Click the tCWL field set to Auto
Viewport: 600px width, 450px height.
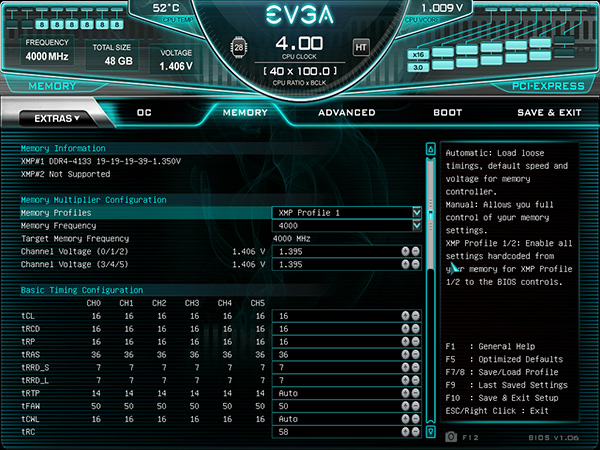point(347,419)
